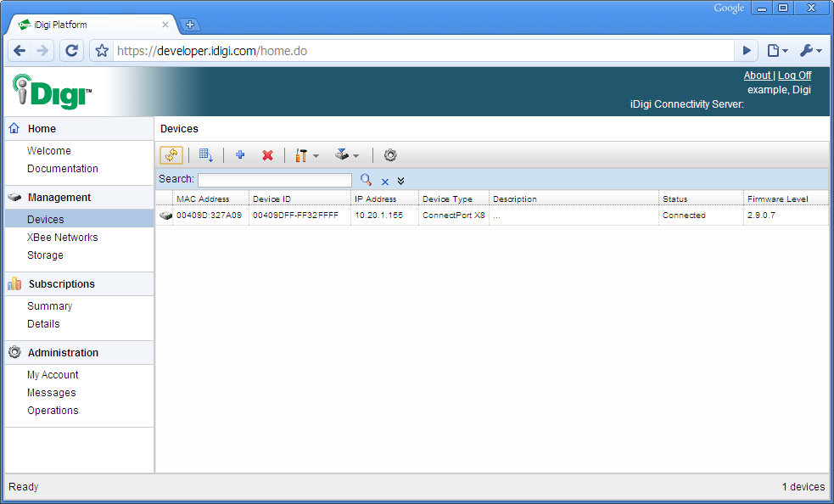834x504 pixels.
Task: Click the blue plus add device icon
Action: 240,155
